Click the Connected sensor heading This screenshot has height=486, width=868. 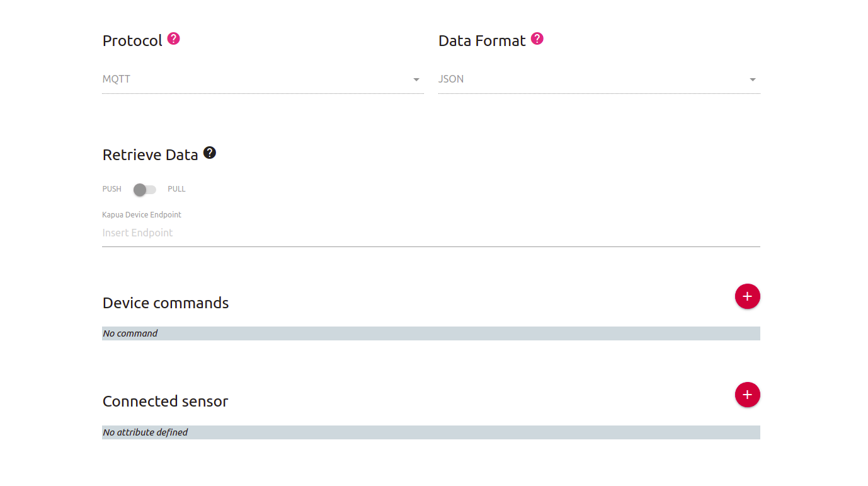(x=165, y=402)
